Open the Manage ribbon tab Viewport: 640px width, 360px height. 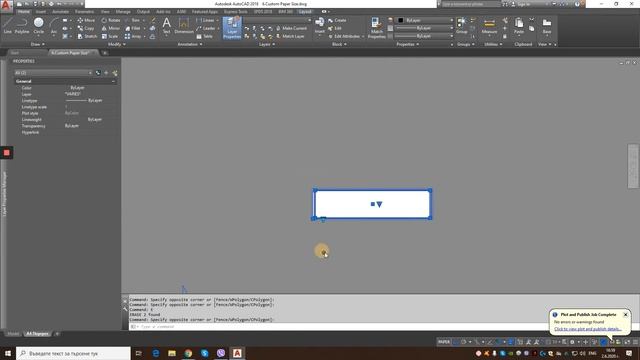[x=123, y=11]
